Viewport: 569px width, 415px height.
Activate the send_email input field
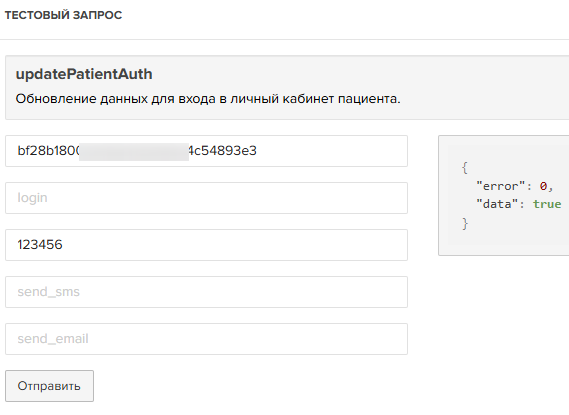tap(206, 339)
